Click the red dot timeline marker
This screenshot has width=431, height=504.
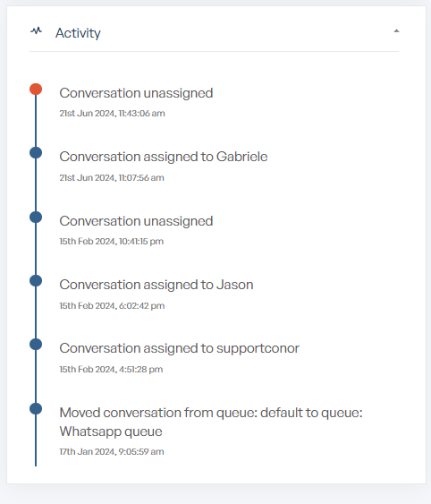click(36, 89)
